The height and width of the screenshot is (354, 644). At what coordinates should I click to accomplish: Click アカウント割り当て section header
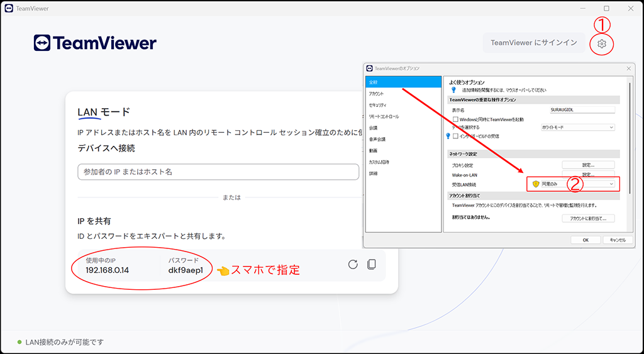(534, 196)
